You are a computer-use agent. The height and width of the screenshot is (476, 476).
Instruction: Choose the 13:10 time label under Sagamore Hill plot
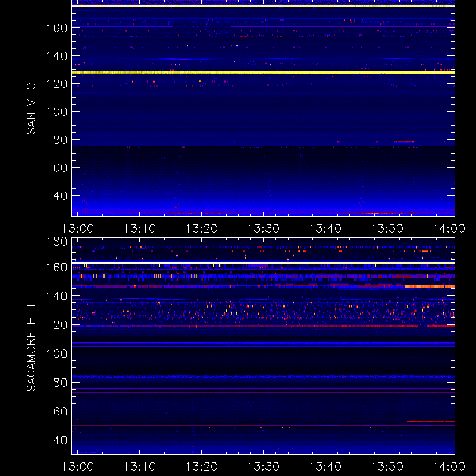tap(140, 466)
